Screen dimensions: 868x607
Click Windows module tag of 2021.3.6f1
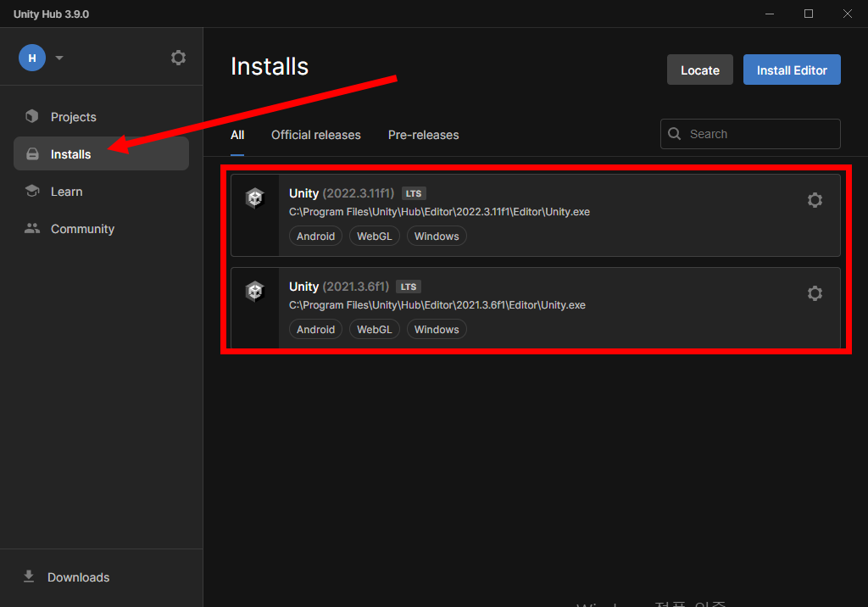(437, 329)
